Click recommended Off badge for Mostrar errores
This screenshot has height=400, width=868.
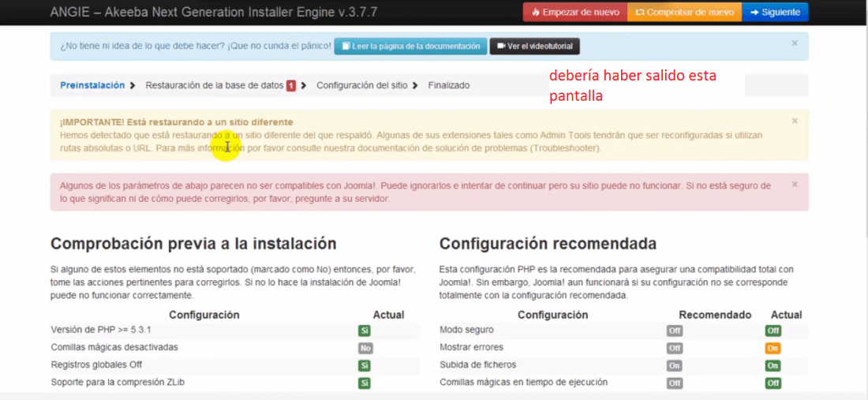click(674, 349)
